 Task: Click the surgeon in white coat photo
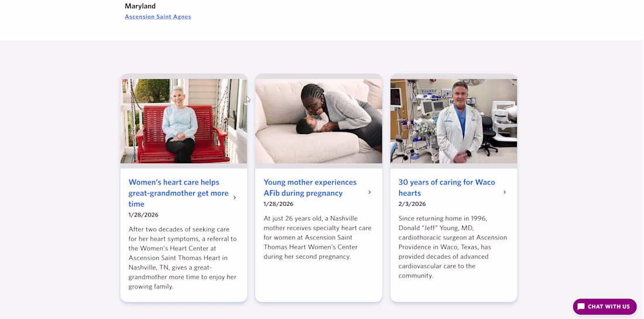[x=453, y=121]
